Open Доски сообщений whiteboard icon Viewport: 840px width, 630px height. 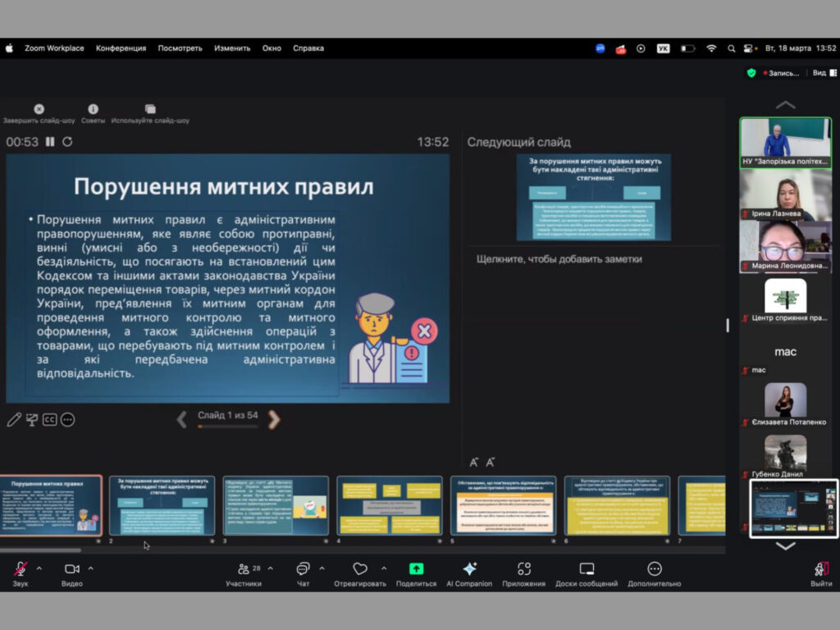(587, 568)
